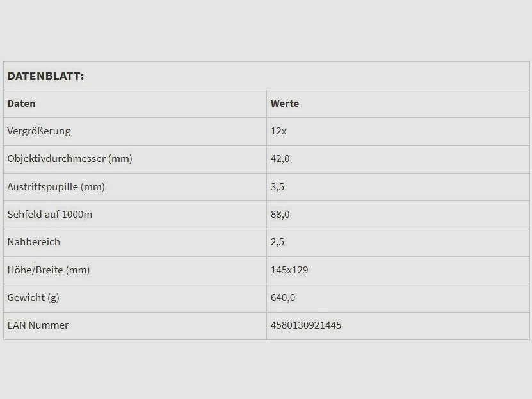532x399 pixels.
Task: Select the EAN Nummer label
Action: point(38,325)
